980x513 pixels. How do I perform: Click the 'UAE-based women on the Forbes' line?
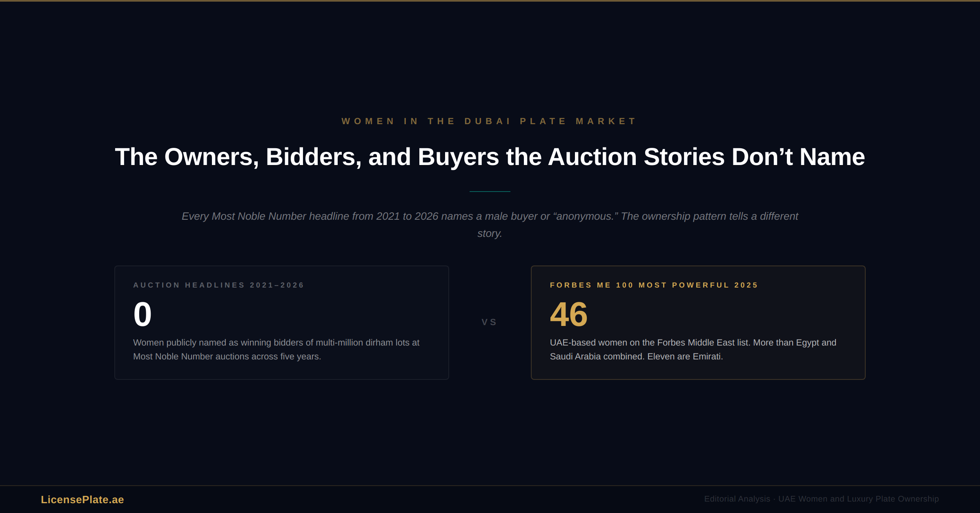[693, 342]
